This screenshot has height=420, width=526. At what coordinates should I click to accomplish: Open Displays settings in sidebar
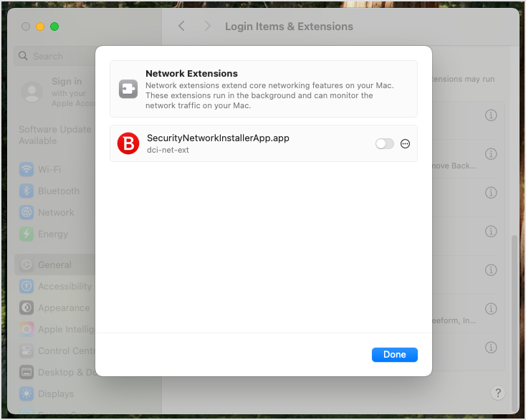coord(55,393)
